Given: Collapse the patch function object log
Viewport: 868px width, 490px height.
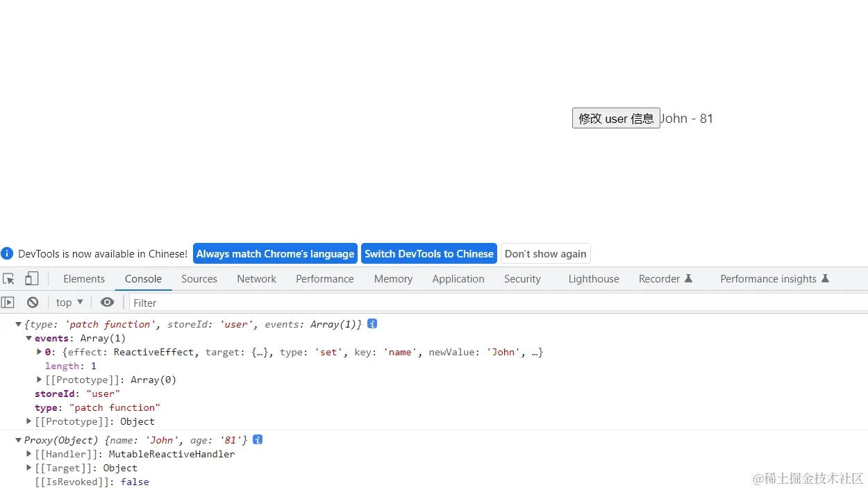Looking at the screenshot, I should coord(19,324).
